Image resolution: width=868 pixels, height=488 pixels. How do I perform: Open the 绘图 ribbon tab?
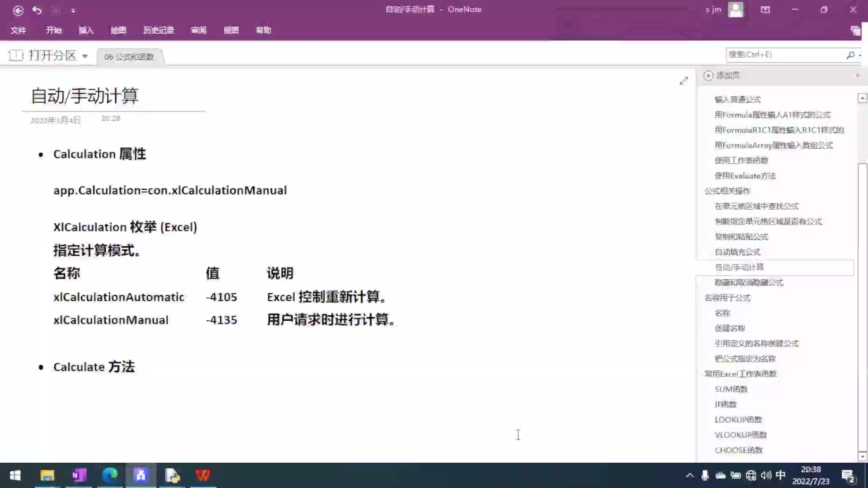118,30
